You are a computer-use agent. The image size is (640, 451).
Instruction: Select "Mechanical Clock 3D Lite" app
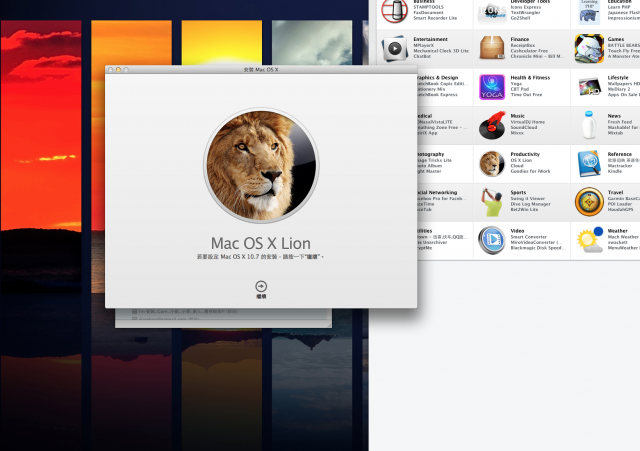click(441, 51)
